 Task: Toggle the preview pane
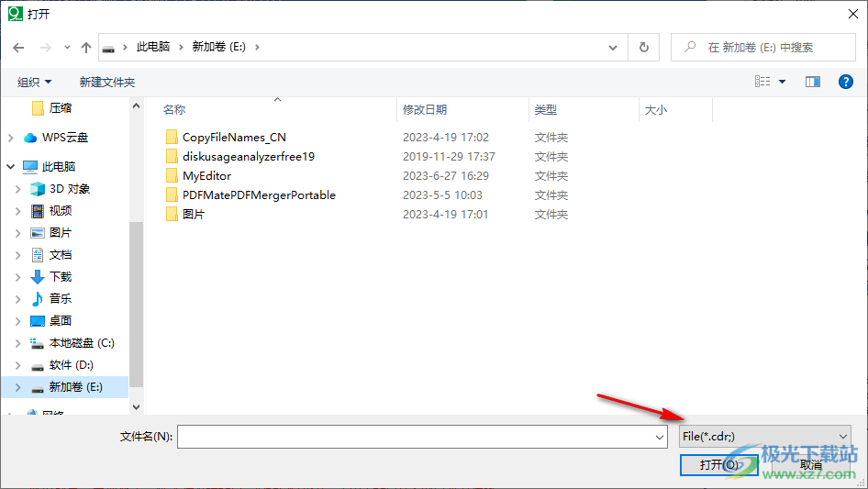click(813, 82)
